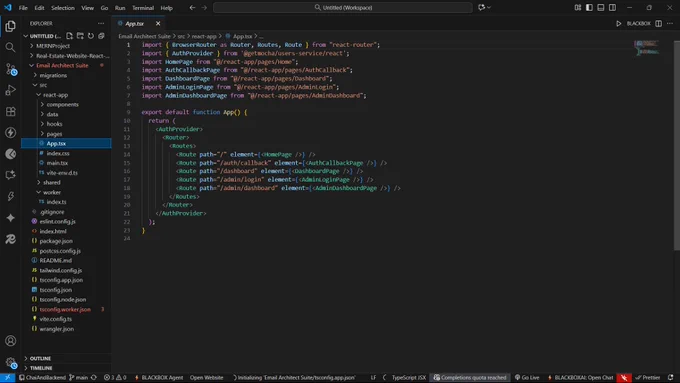Viewport: 680px width, 383px height.
Task: Open the chat bubble activity bar icon
Action: tap(10, 175)
